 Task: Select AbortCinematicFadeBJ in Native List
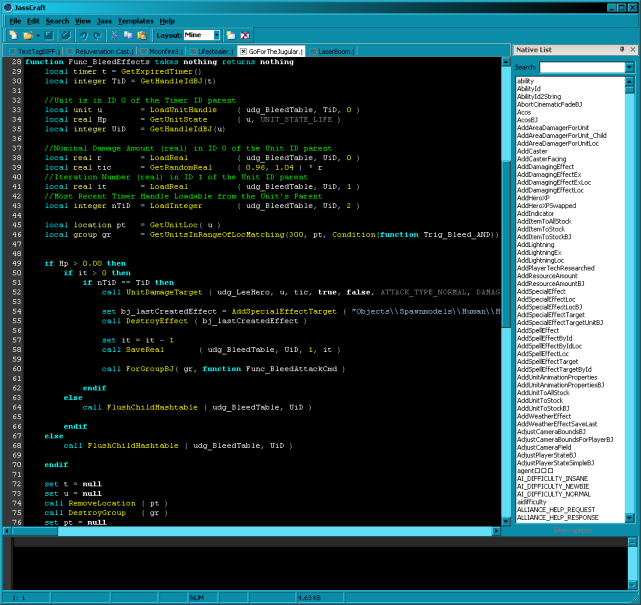click(x=549, y=105)
